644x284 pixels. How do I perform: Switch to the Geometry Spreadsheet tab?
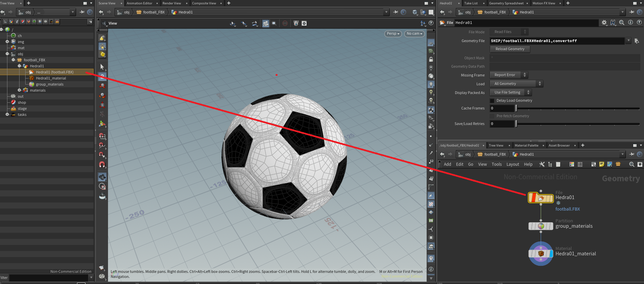click(506, 3)
